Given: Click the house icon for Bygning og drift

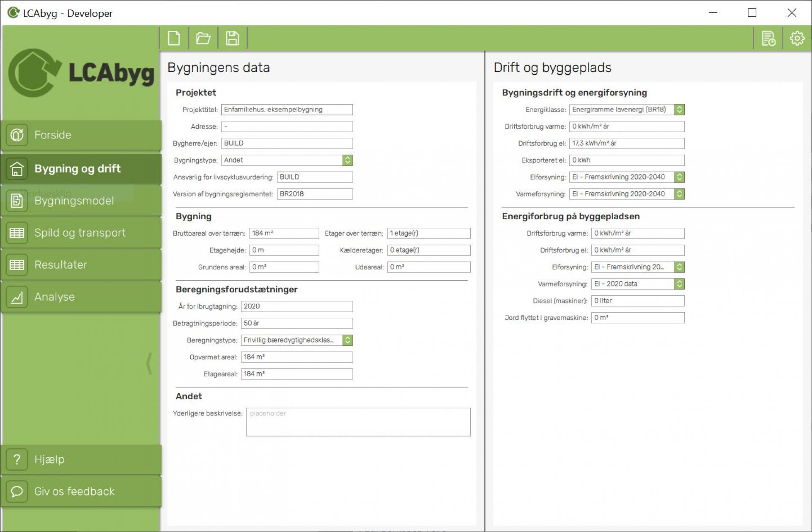Looking at the screenshot, I should (x=17, y=169).
